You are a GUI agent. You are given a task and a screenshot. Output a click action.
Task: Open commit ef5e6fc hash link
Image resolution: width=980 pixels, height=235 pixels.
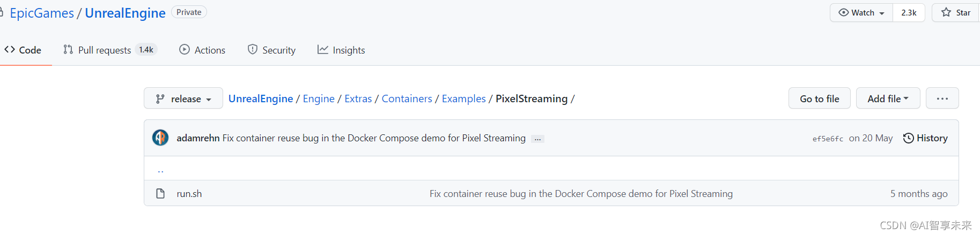click(828, 139)
